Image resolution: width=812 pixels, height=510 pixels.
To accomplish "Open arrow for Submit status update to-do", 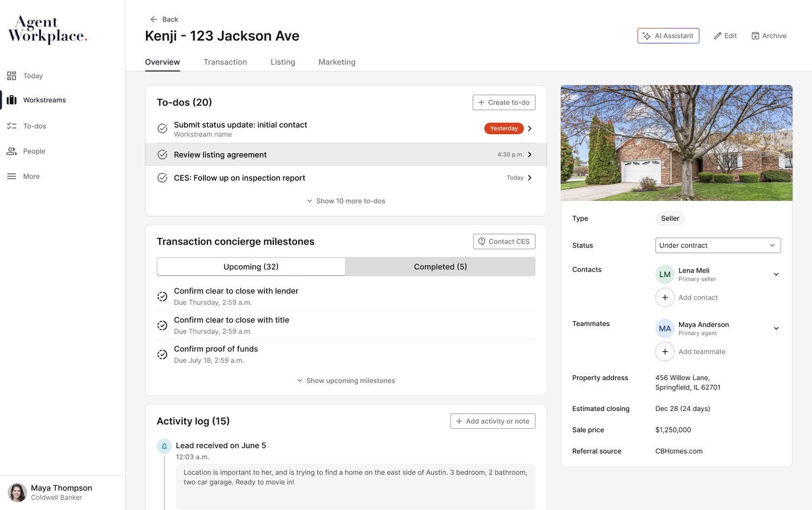I will pos(530,128).
